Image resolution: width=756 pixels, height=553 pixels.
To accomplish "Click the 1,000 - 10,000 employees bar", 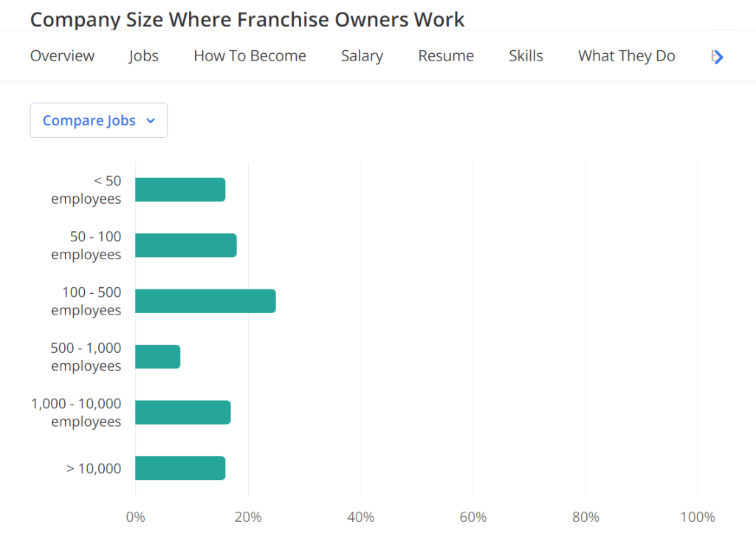I will click(182, 412).
